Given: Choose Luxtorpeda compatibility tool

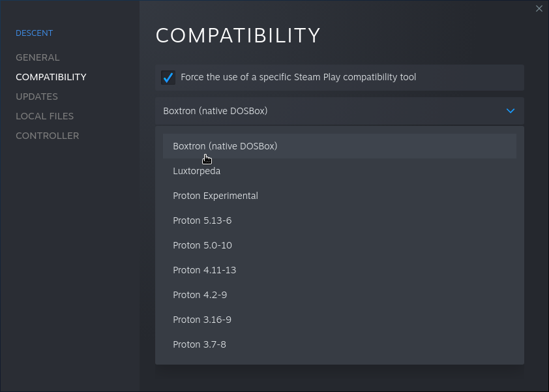Looking at the screenshot, I should 340,171.
